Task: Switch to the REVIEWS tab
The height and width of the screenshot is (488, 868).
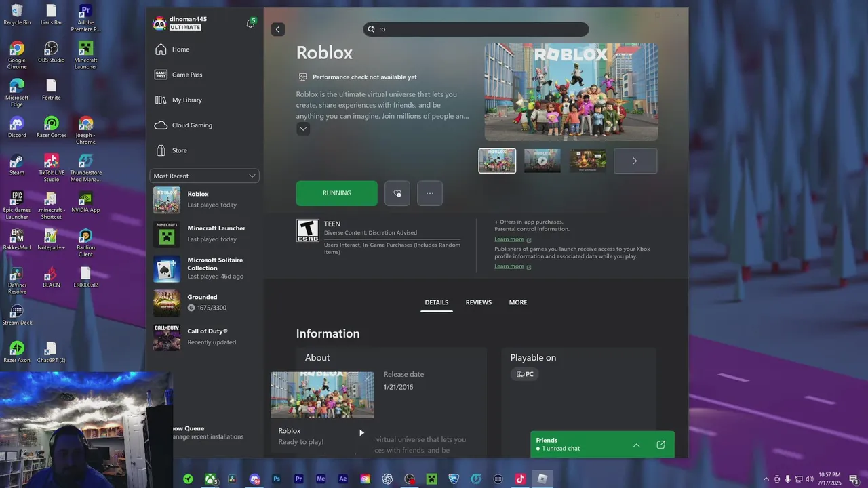Action: tap(479, 302)
